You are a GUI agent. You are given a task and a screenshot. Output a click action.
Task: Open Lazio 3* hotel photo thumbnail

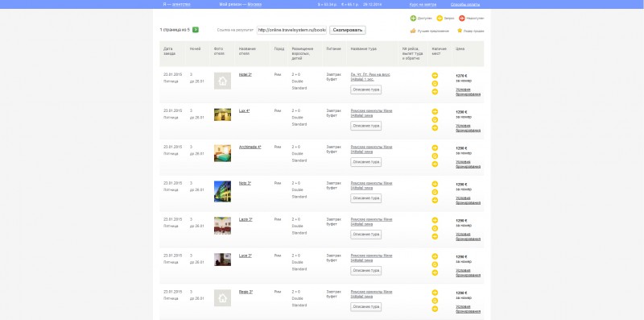222,226
